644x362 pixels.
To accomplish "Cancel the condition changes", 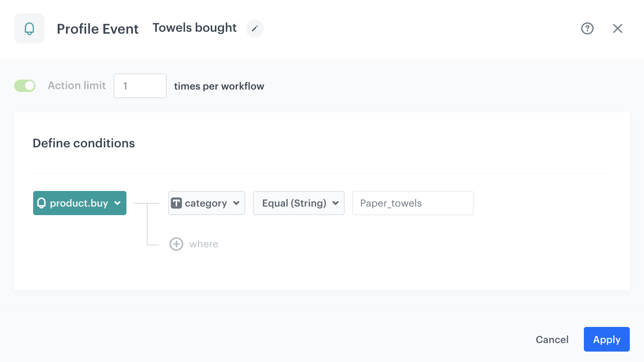I will pyautogui.click(x=552, y=339).
